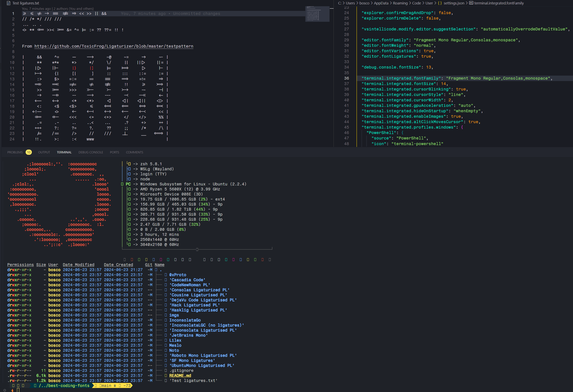Click line number 36 in settings.json

tap(346, 78)
